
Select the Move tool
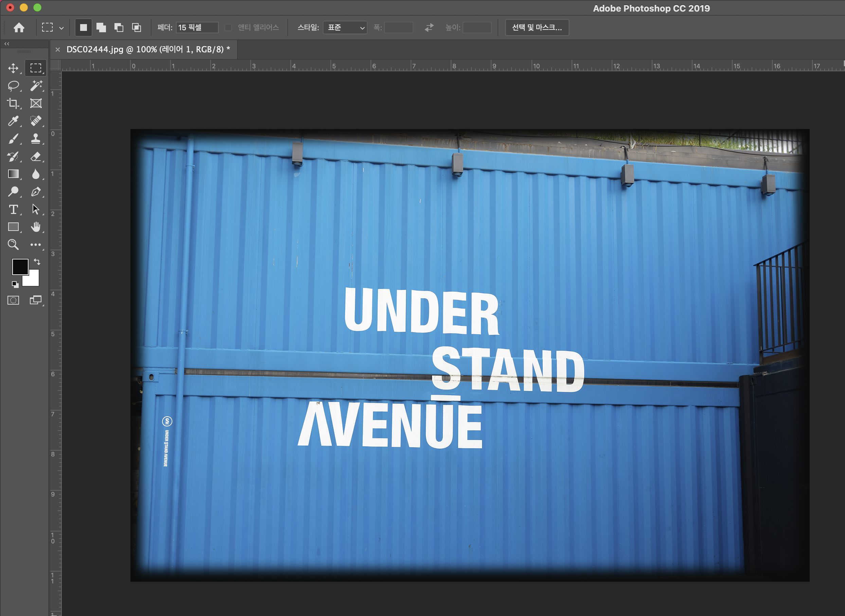14,68
